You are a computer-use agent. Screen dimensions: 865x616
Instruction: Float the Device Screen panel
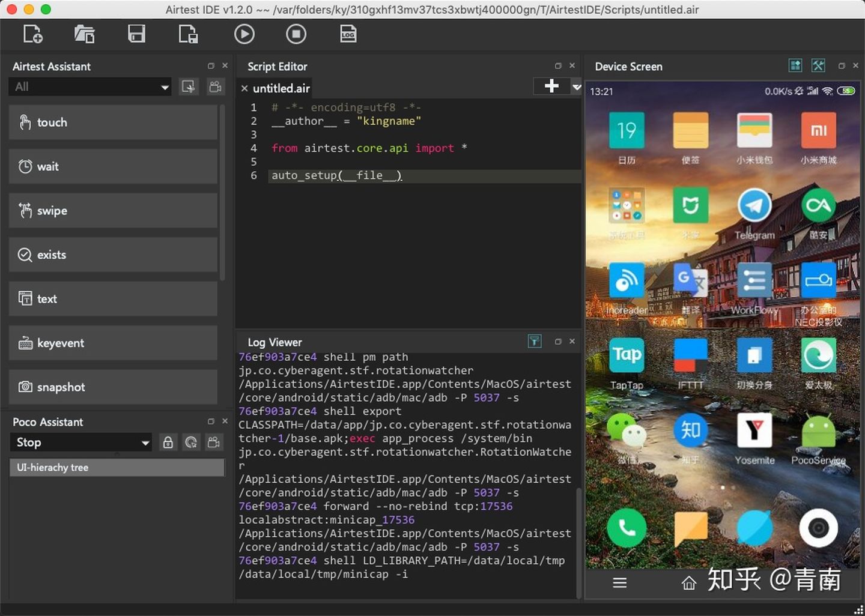842,66
